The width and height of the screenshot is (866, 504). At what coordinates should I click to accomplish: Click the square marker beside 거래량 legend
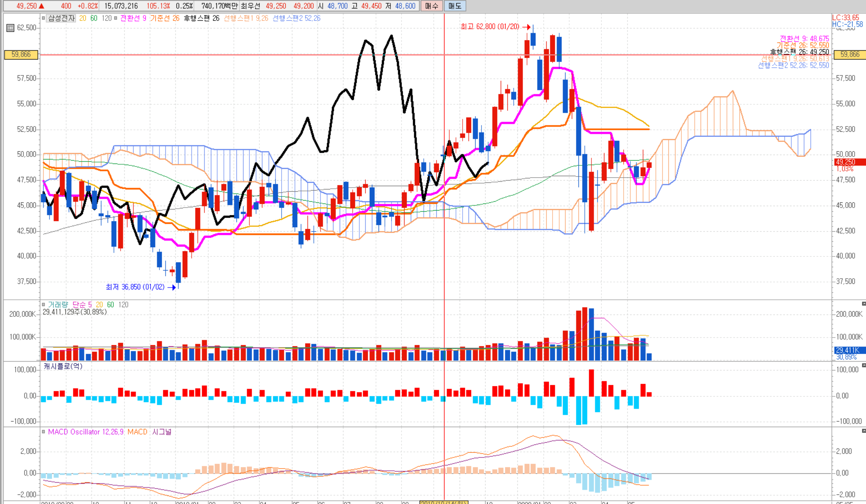click(43, 305)
